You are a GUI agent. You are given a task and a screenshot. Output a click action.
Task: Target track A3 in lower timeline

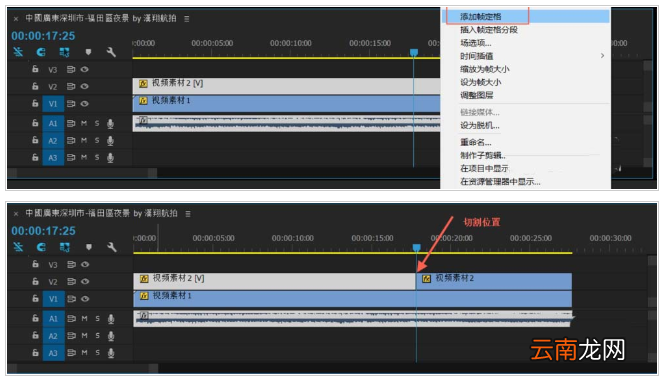tap(53, 353)
